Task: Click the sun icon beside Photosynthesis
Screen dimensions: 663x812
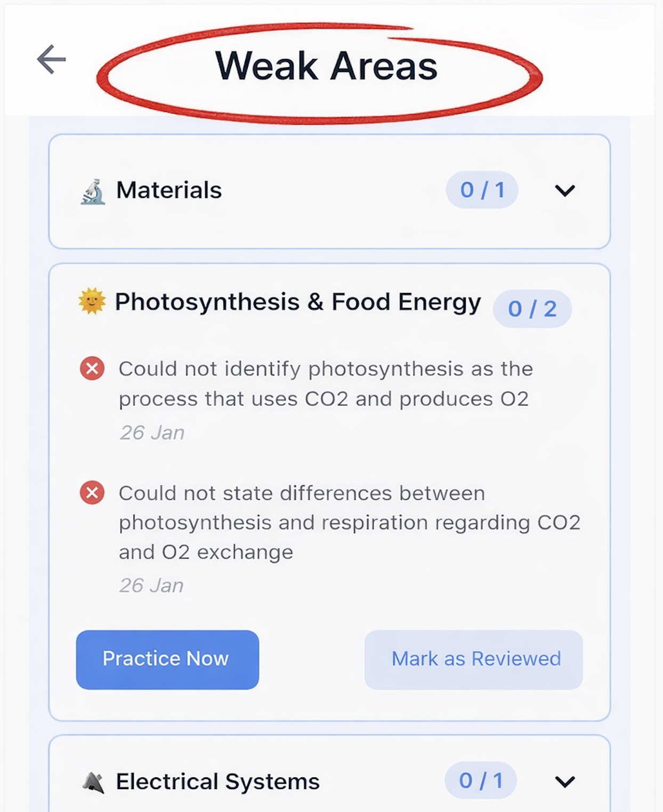Action: [92, 301]
